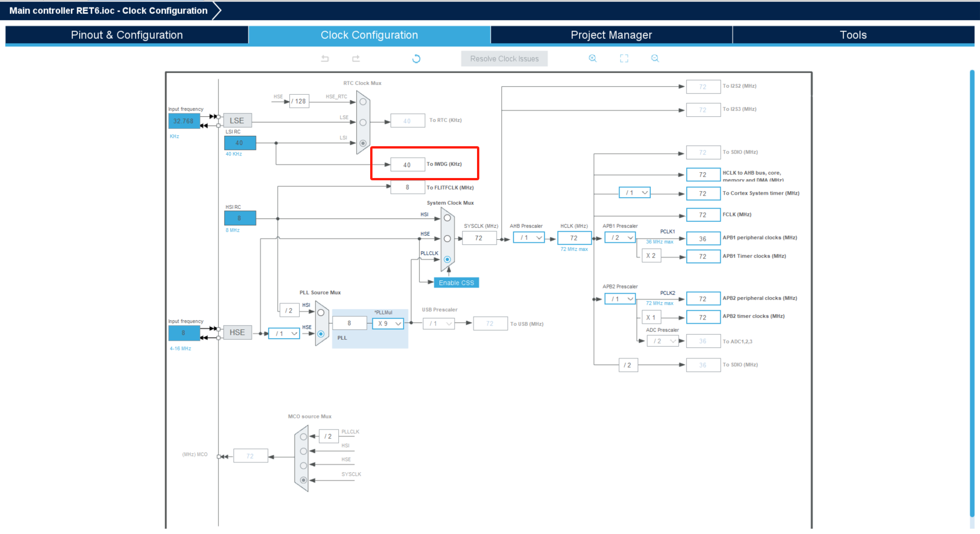The height and width of the screenshot is (534, 980).
Task: Select HSE on System Clock Mux
Action: pyautogui.click(x=447, y=239)
